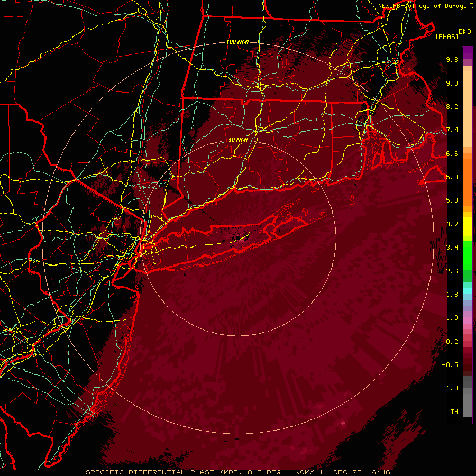Choose the 5.0 label on the KDP scale

click(x=452, y=200)
